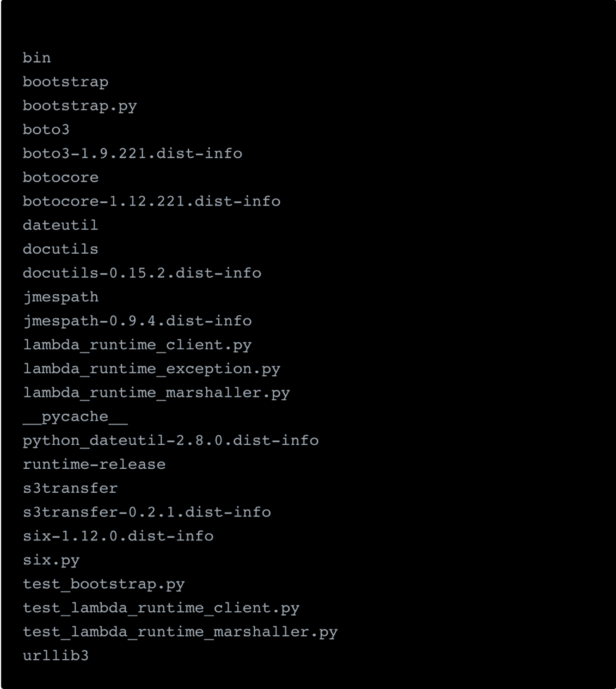The height and width of the screenshot is (689, 616).
Task: Click botocore-1.12.221.dist-info line
Action: 151,201
